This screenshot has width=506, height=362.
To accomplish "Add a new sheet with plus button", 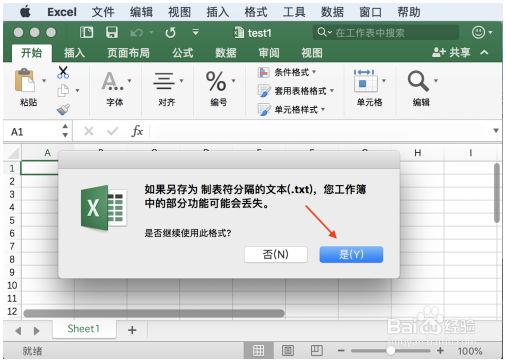I will point(132,330).
